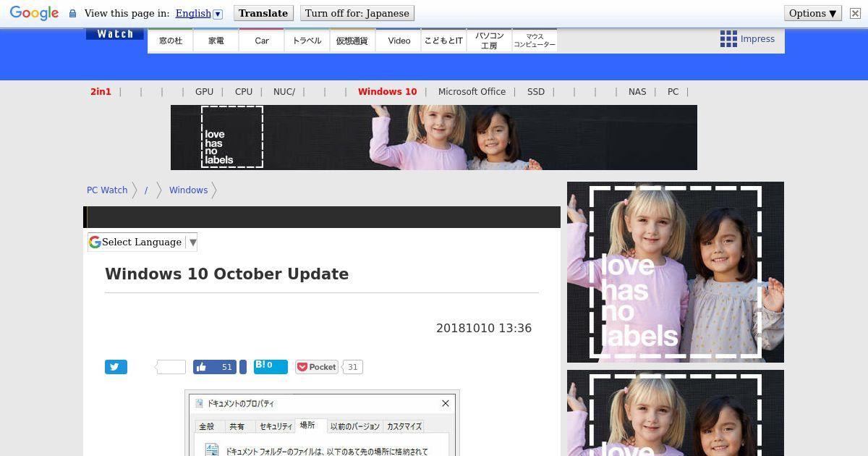Click the Facebook like button
868x456 pixels.
(215, 367)
